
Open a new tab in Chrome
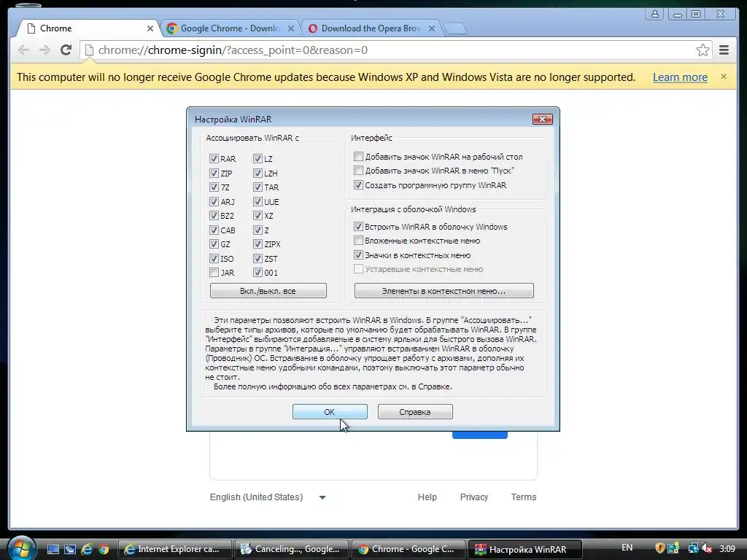pyautogui.click(x=455, y=28)
